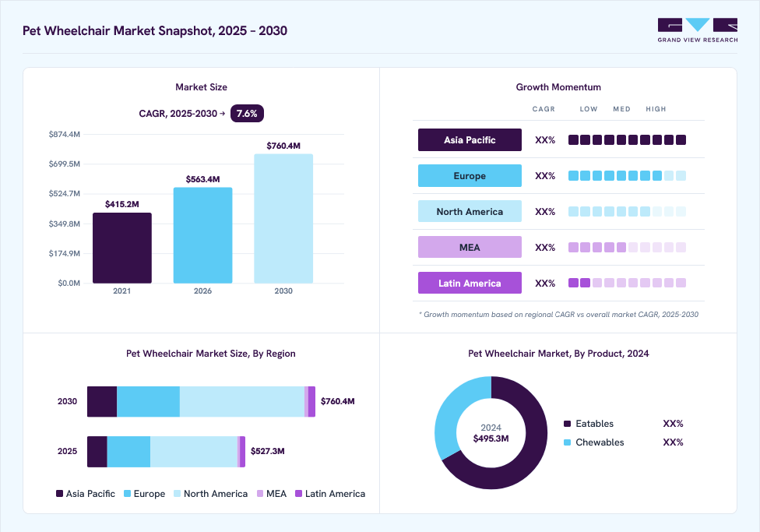
Task: Click the $349.8M y-axis label
Action: pos(64,224)
